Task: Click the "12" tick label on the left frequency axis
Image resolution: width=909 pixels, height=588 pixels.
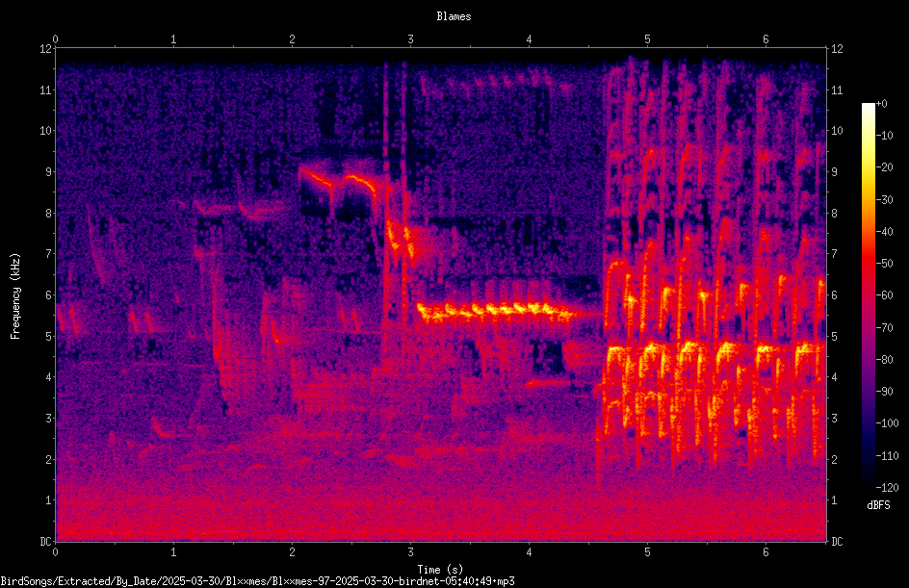Action: point(46,49)
